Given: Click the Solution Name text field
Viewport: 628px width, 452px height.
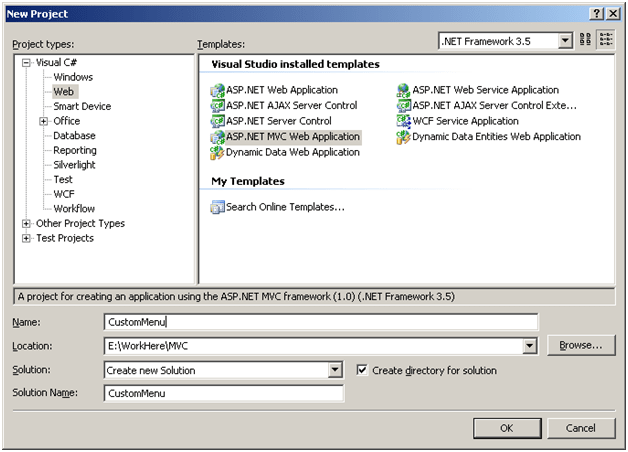Looking at the screenshot, I should (x=223, y=394).
